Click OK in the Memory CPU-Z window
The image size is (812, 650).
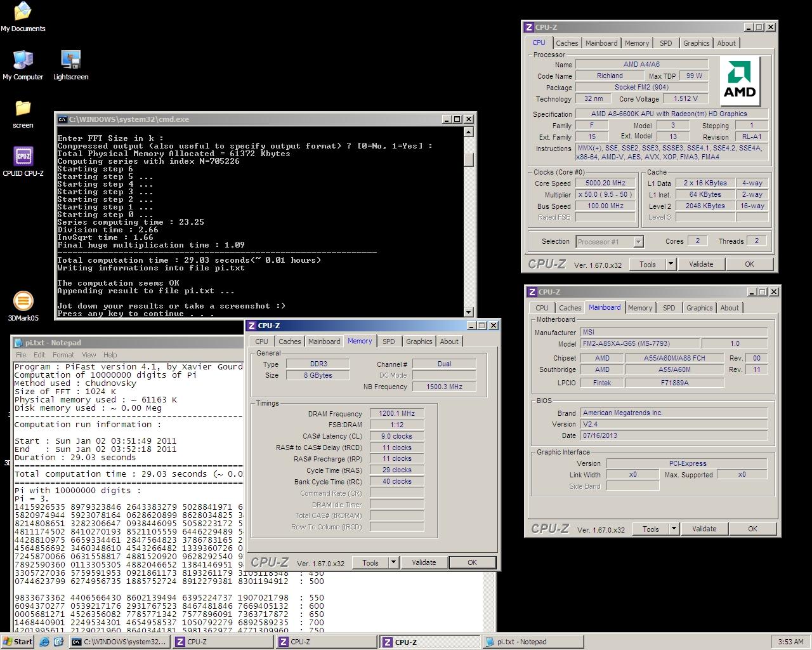pos(472,562)
